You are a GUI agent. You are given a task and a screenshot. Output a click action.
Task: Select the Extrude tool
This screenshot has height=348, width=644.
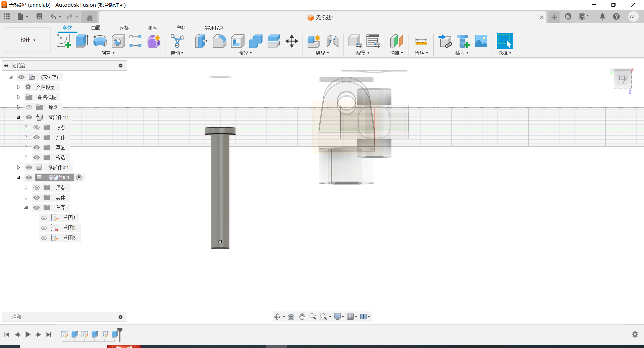(x=82, y=41)
